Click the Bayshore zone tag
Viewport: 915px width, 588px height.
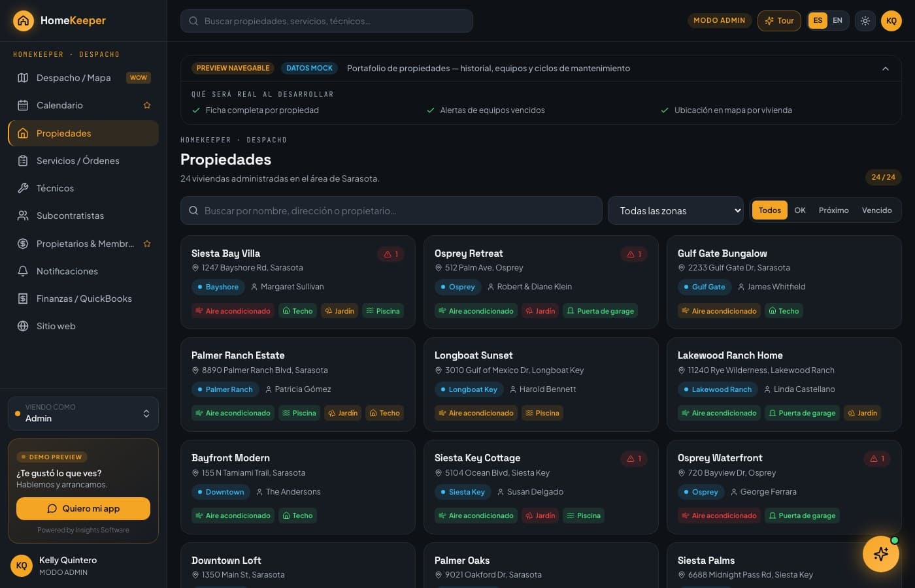[x=218, y=287]
